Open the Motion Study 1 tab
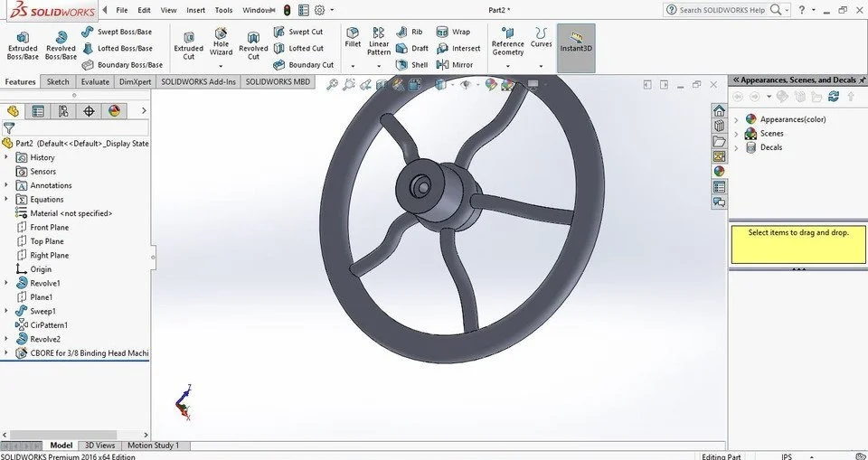Screen dimensions: 868x460 (x=154, y=445)
